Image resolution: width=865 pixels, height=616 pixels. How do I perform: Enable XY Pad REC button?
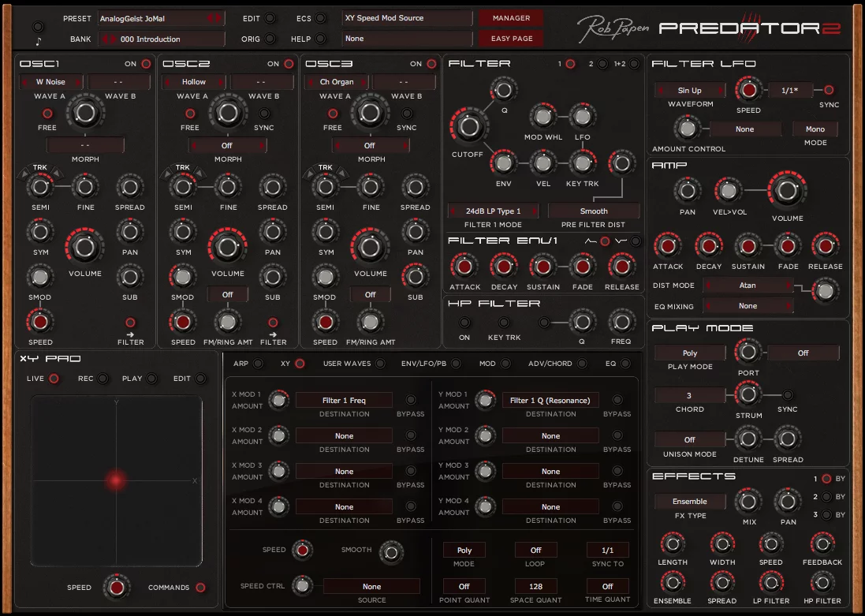point(103,379)
